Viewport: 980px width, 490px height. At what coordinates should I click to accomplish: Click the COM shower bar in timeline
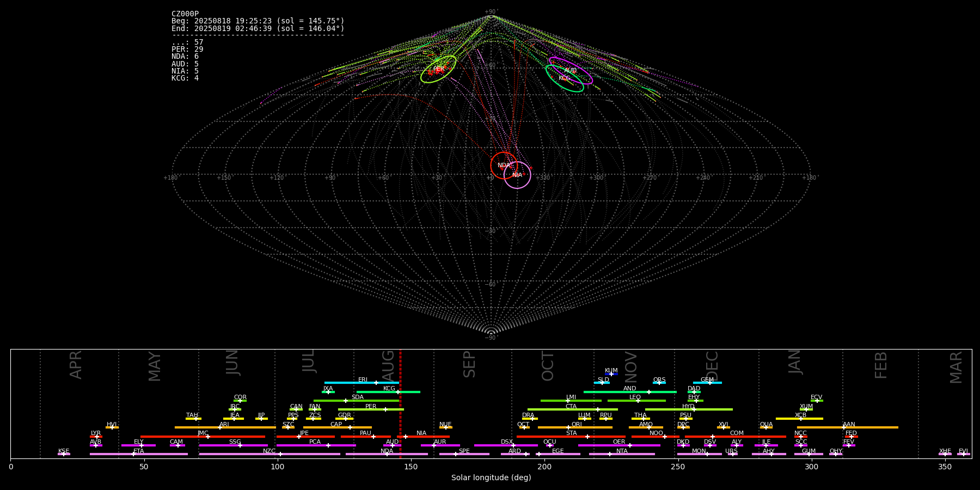(736, 437)
